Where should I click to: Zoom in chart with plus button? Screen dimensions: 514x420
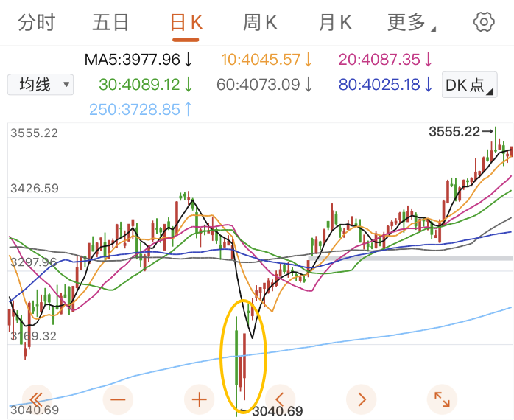199,399
